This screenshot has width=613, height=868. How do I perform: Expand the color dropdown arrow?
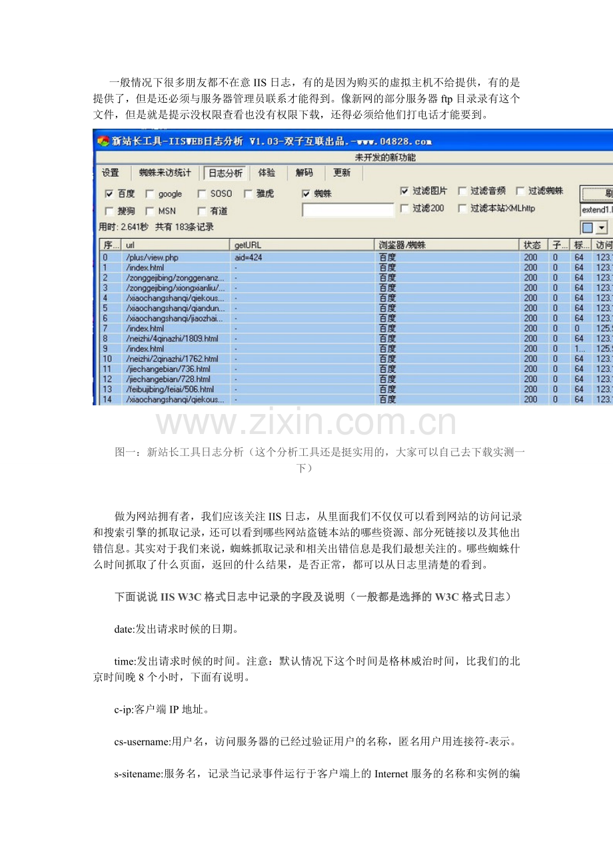(602, 227)
